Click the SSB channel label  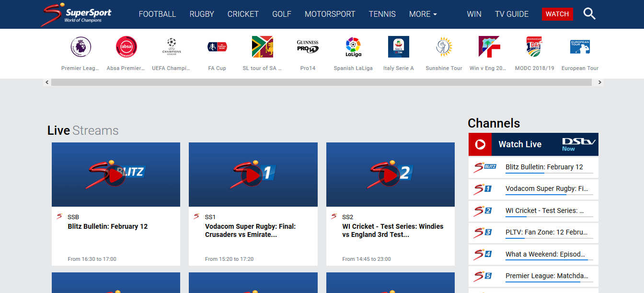point(73,217)
